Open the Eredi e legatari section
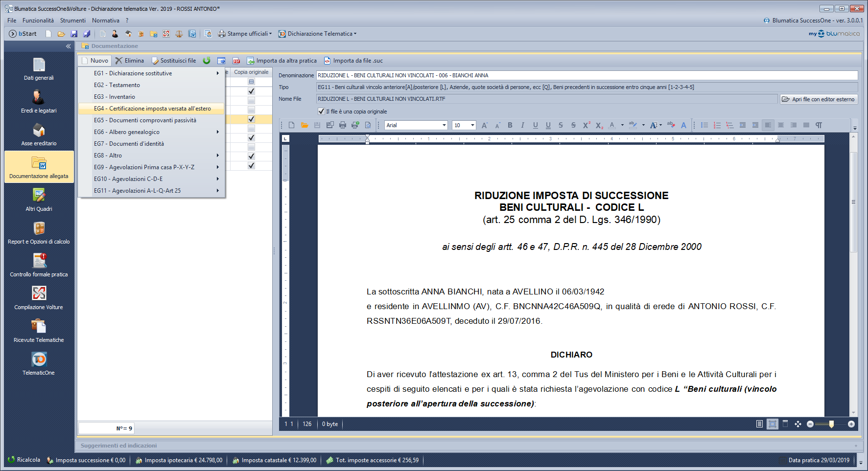The width and height of the screenshot is (868, 471). (39, 102)
